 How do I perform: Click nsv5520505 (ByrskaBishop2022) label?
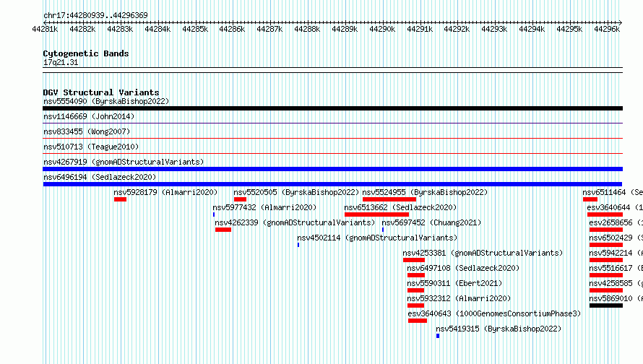296,192
